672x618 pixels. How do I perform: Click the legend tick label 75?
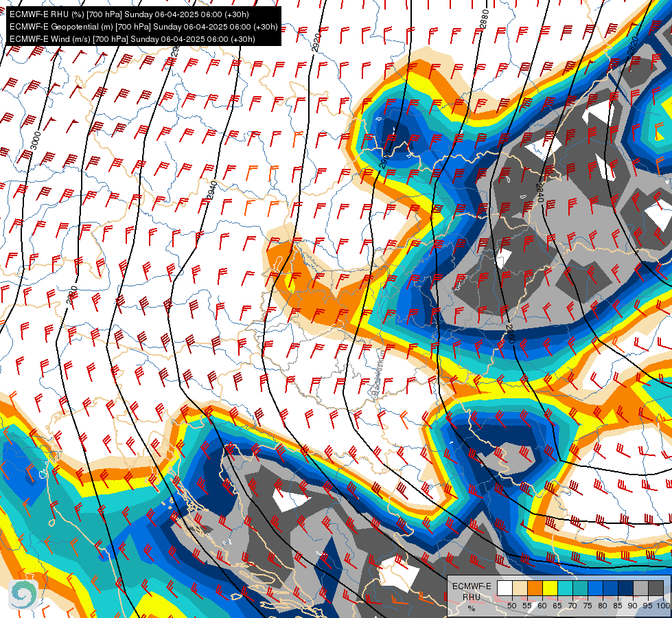pos(587,606)
